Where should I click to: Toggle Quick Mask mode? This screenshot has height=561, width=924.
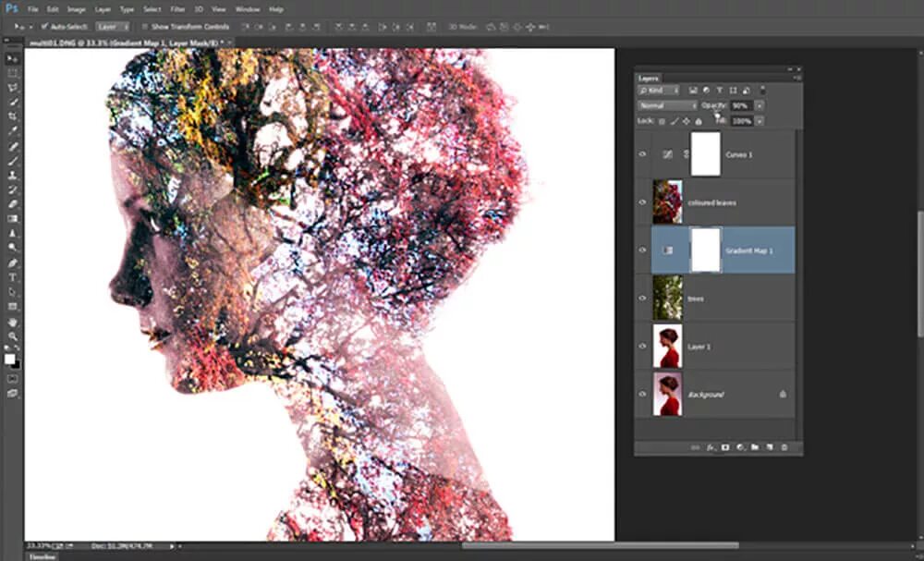pos(12,378)
